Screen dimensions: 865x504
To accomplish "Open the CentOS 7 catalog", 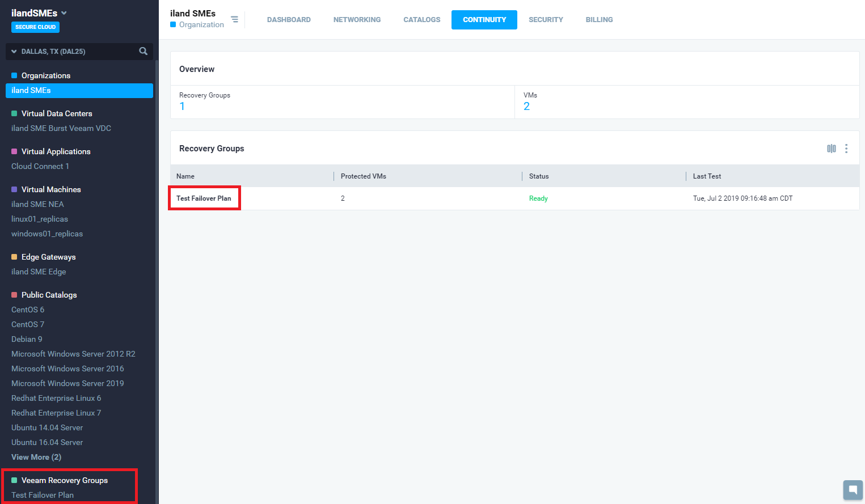I will point(28,324).
